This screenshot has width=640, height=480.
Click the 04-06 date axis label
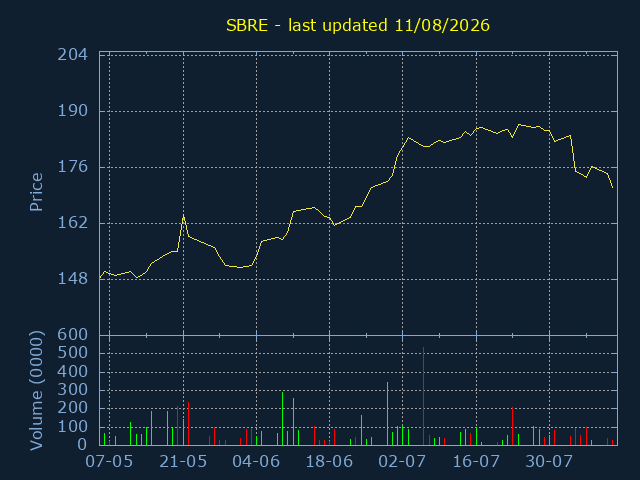click(256, 462)
